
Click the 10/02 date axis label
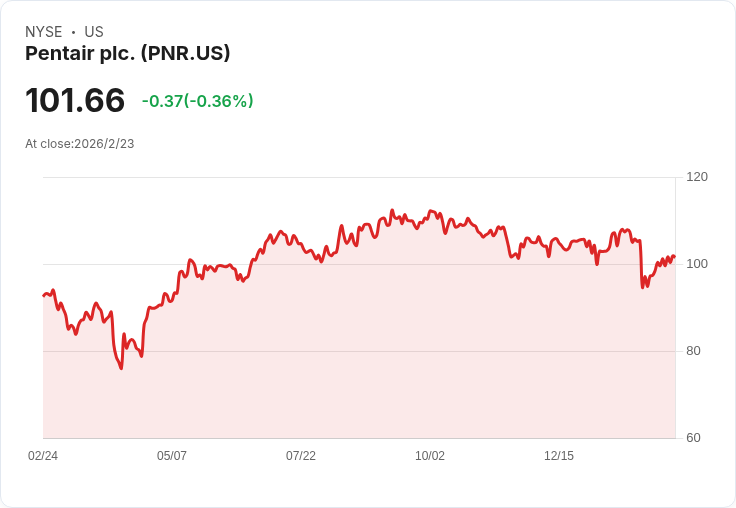coord(430,455)
